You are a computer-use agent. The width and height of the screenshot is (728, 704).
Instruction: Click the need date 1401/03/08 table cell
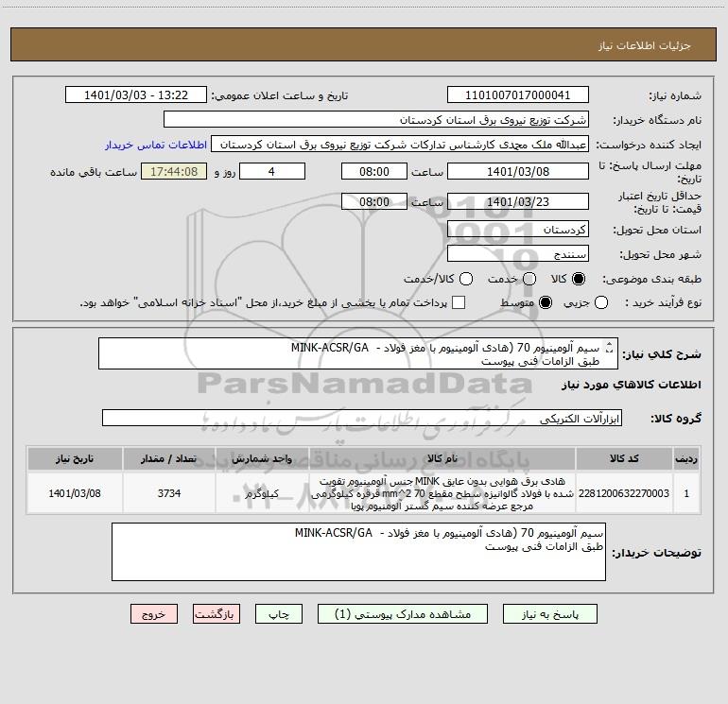pos(75,493)
